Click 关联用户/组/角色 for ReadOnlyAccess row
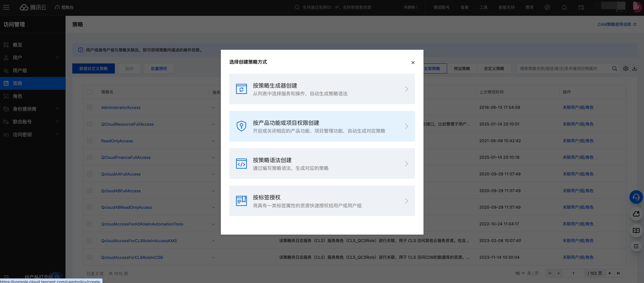This screenshot has width=644, height=283. (x=578, y=141)
